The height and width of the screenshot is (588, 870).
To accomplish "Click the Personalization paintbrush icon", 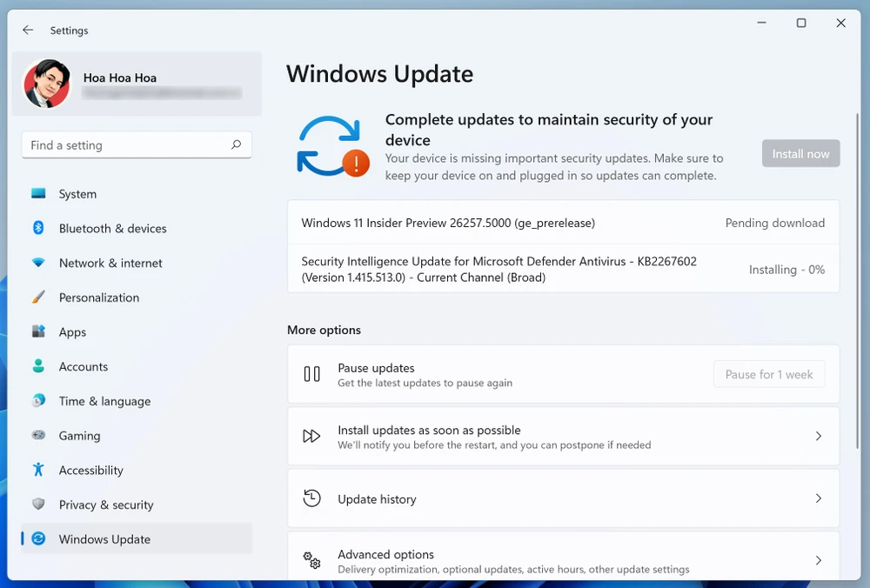I will click(x=38, y=297).
